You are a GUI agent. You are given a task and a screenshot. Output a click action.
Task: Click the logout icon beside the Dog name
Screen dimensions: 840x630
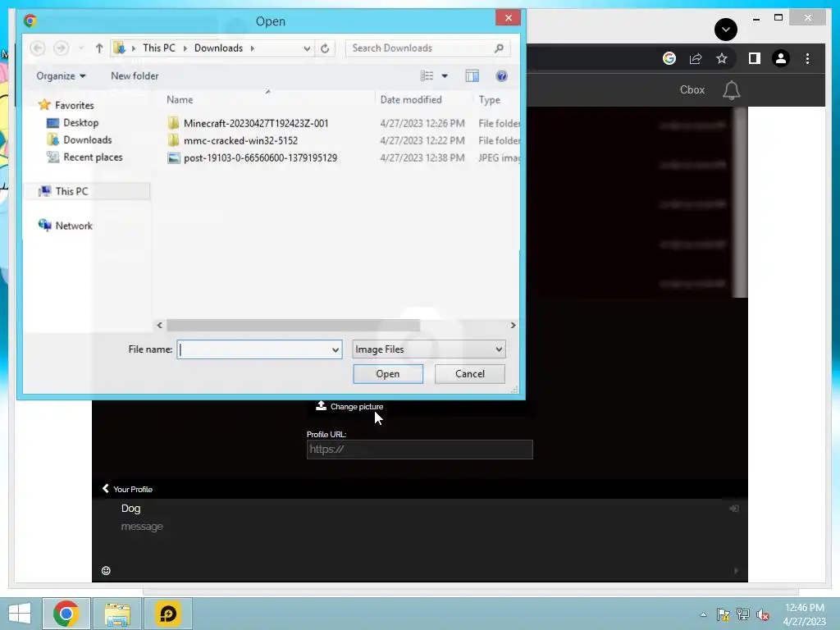(x=734, y=509)
